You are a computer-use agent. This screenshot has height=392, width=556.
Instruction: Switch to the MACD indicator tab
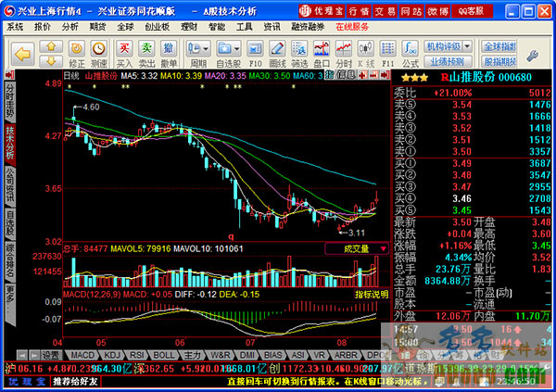point(82,355)
